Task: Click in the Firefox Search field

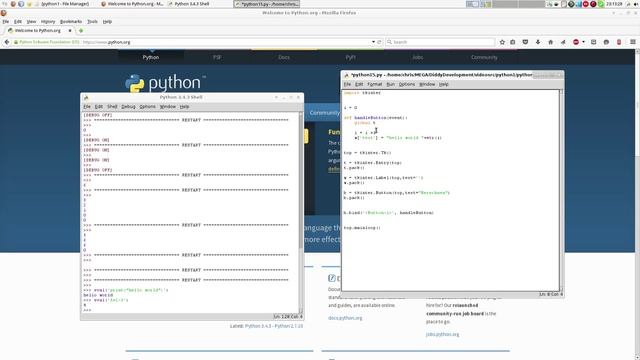Action: (440, 42)
